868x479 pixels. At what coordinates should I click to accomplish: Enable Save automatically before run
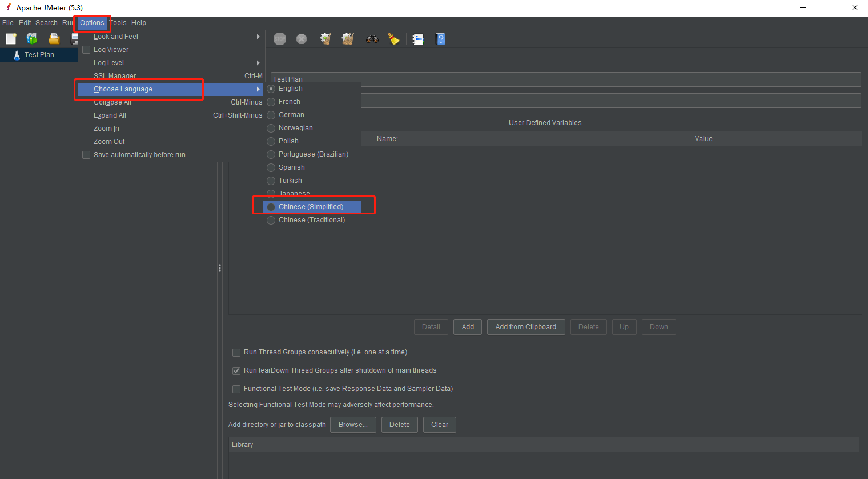pyautogui.click(x=86, y=155)
